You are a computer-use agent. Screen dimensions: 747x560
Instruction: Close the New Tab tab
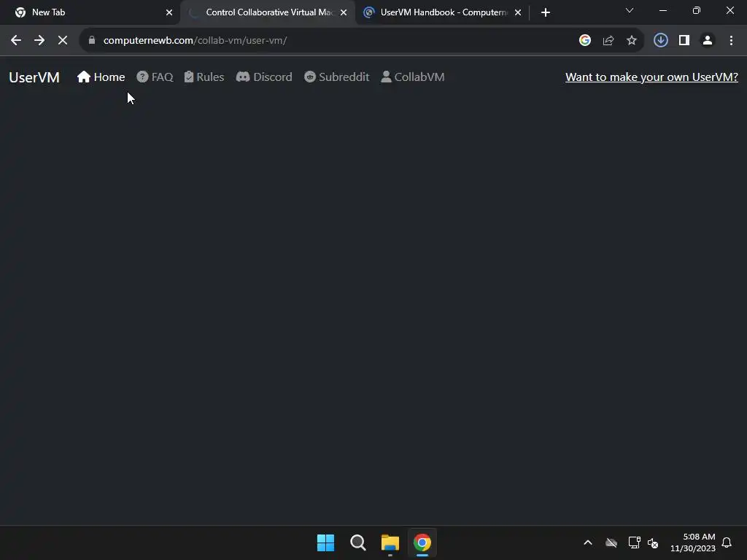[169, 12]
